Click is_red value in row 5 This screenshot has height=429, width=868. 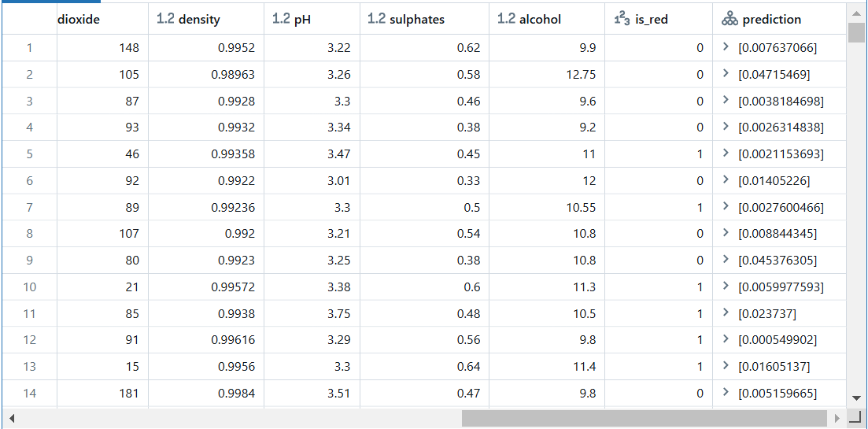tap(700, 153)
